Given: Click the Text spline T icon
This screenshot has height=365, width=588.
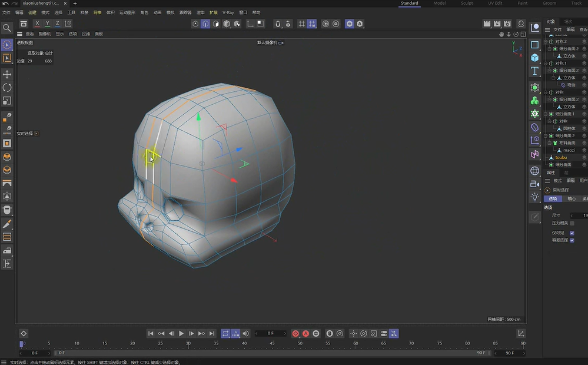Looking at the screenshot, I should pyautogui.click(x=535, y=71).
